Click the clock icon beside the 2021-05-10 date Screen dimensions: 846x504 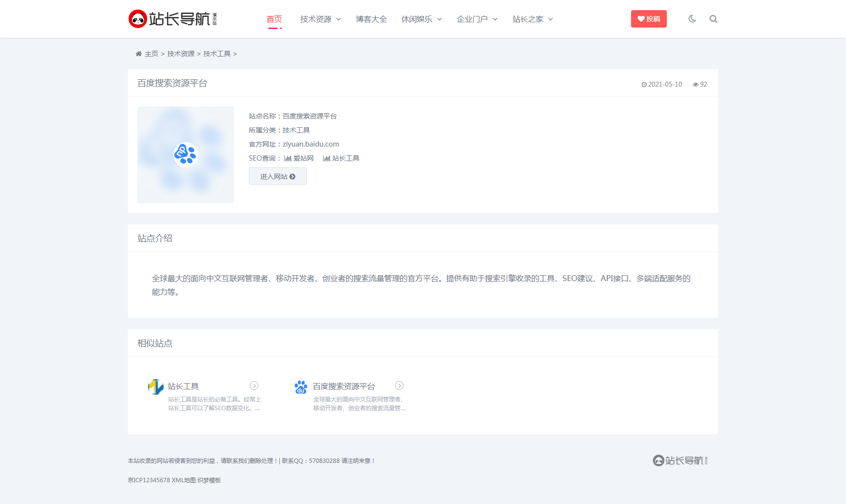644,85
